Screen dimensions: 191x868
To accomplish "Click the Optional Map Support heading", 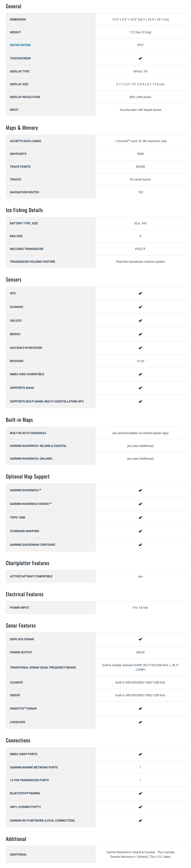I will pos(28,476).
